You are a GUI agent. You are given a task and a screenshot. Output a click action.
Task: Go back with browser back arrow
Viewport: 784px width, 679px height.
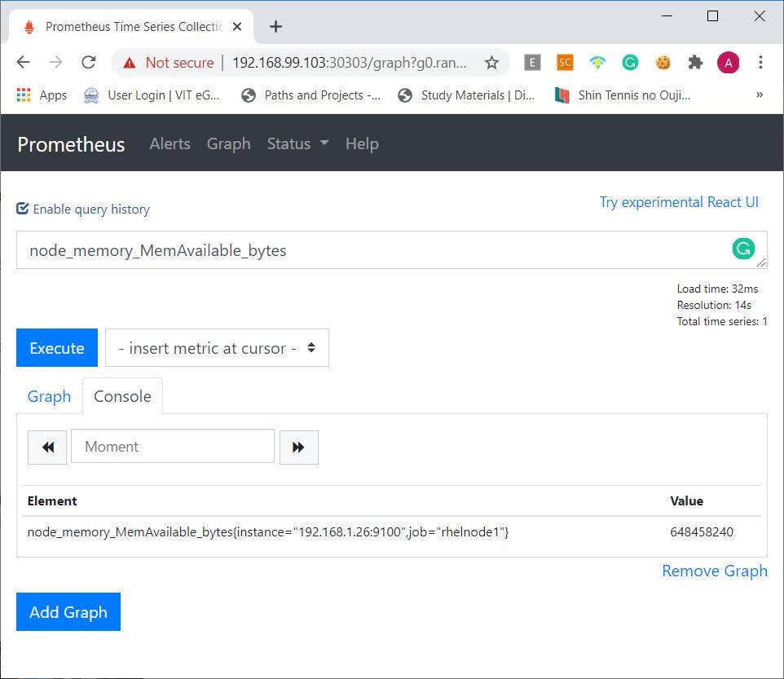pos(24,63)
